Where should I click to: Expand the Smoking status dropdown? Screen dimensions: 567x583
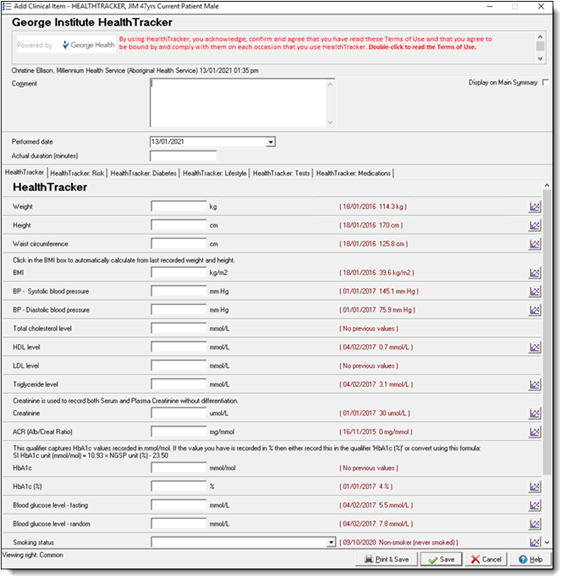coord(331,543)
